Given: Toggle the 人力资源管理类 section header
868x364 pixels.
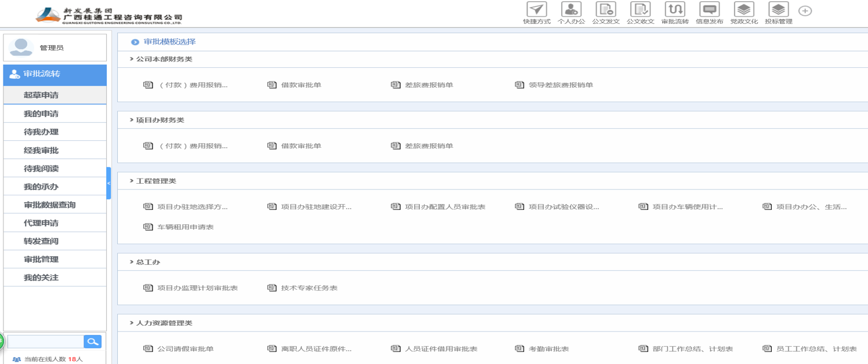Looking at the screenshot, I should click(161, 323).
